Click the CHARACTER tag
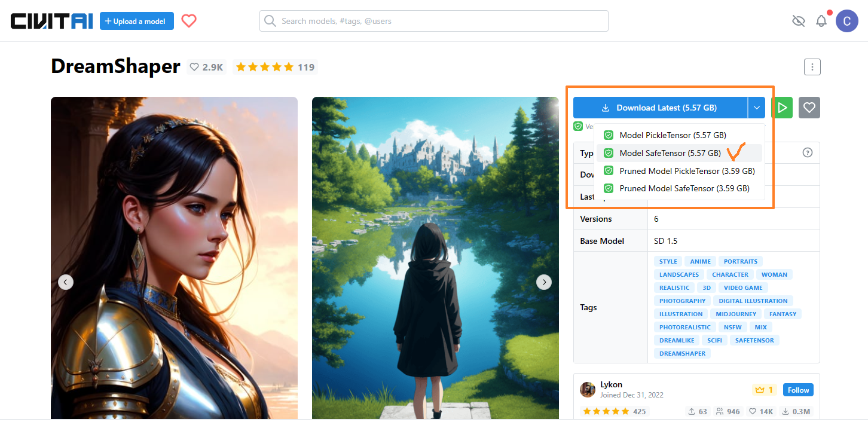The height and width of the screenshot is (422, 868). coord(730,274)
